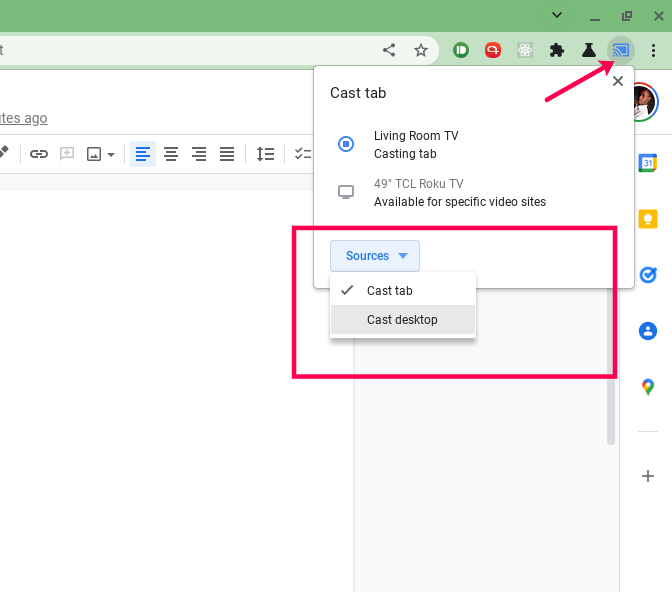
Task: Open Contacts in the side panel
Action: [648, 331]
